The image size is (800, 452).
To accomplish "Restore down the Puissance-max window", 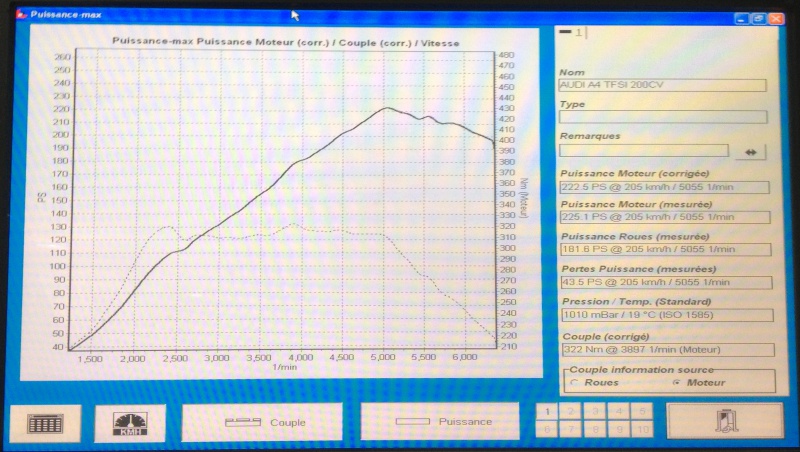I will coord(759,17).
